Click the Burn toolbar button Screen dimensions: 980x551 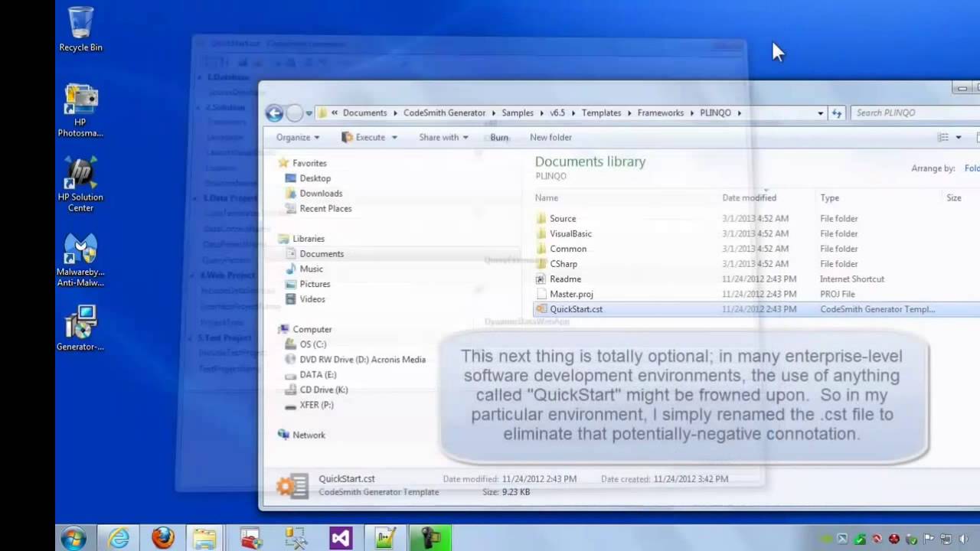[499, 138]
